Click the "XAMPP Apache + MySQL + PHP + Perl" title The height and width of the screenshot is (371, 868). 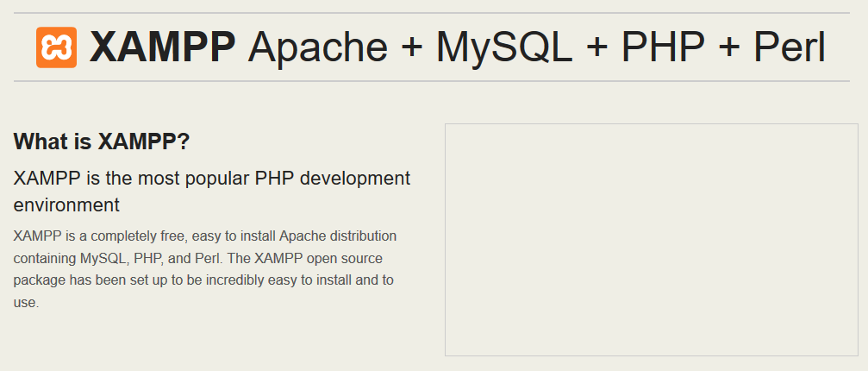(x=457, y=47)
